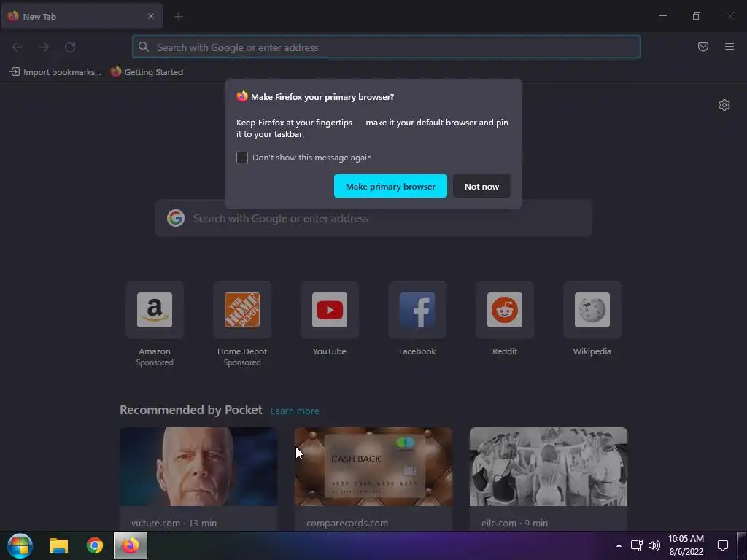Show hidden system tray icons

619,545
